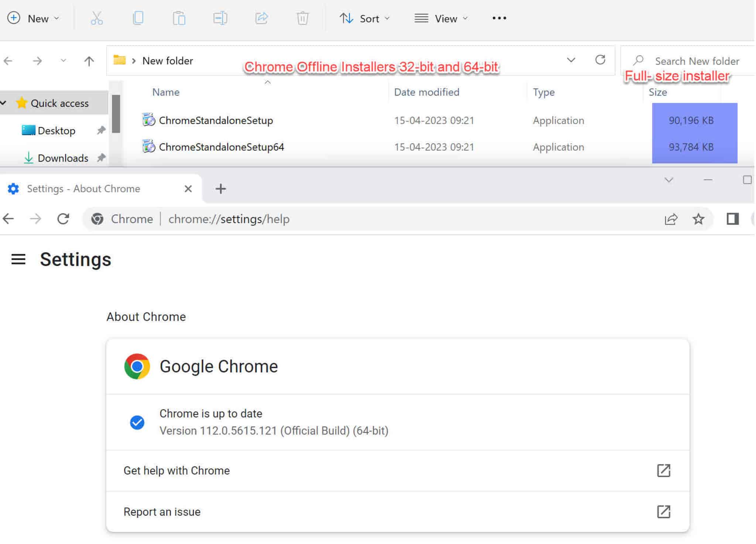756x544 pixels.
Task: Open Get help with Chrome
Action: (398, 471)
